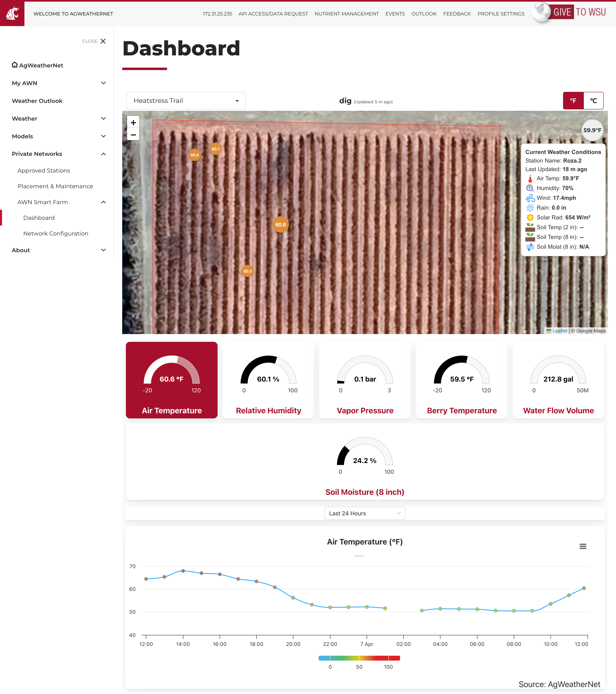The image size is (616, 694).
Task: Select the Water Flow Volume gauge card
Action: pyautogui.click(x=558, y=380)
